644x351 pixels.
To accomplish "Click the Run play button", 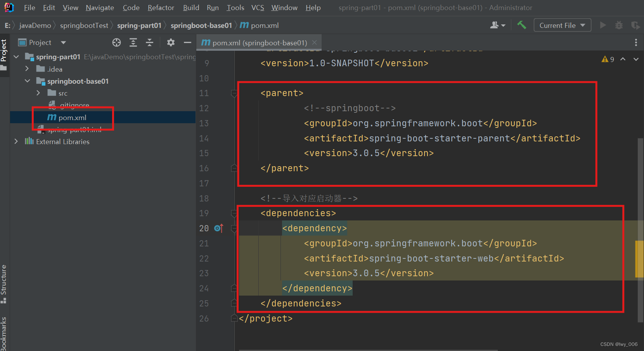I will (x=603, y=25).
